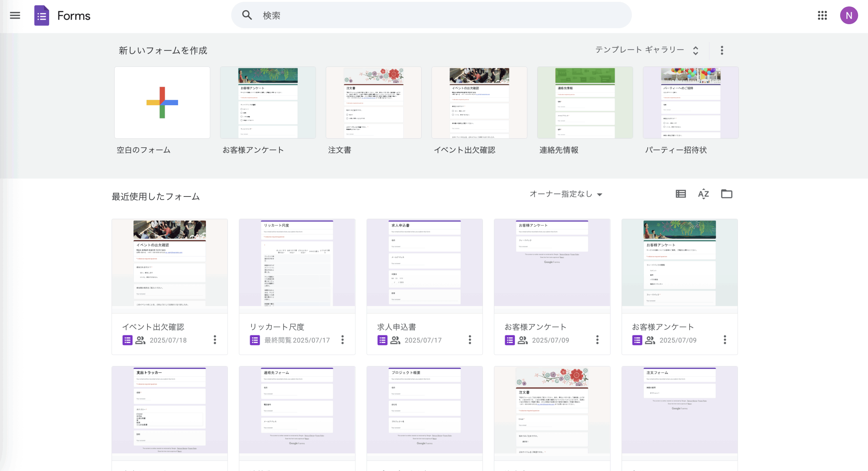
Task: Click the shared people icon on 求人申込書 card
Action: pos(395,340)
